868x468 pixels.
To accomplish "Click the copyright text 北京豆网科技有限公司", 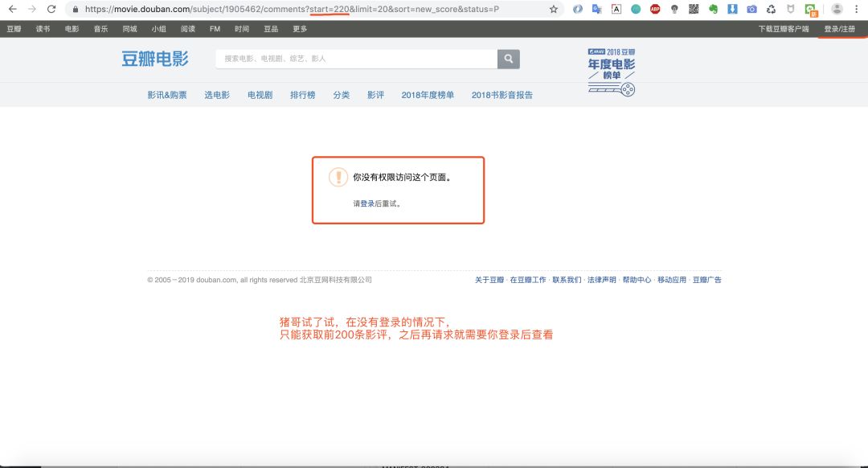I will point(335,280).
